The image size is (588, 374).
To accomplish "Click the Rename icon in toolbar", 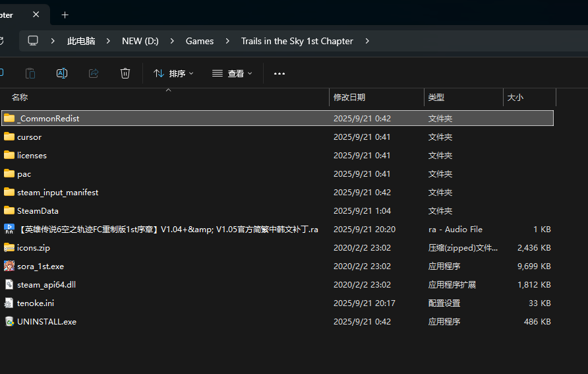I will 62,73.
